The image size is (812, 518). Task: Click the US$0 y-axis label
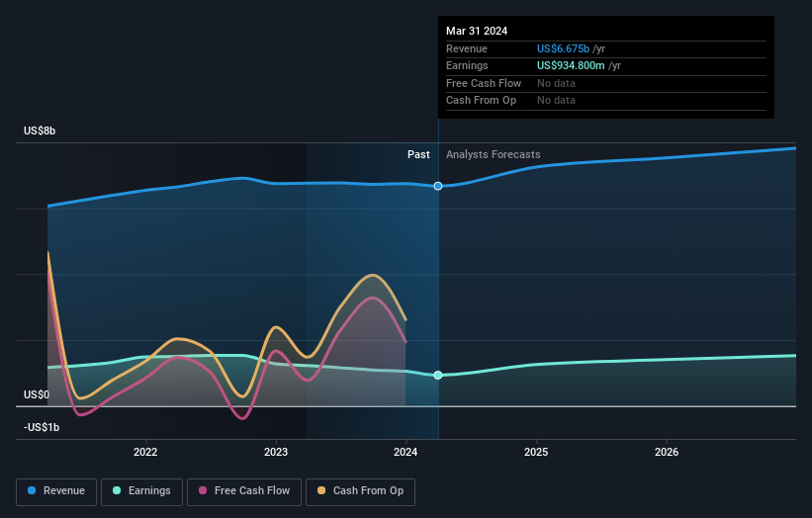[37, 394]
